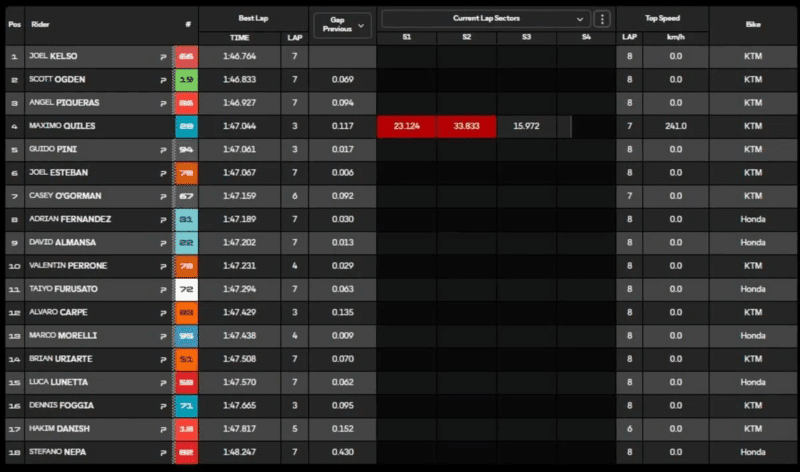Open the three-dot options menu beside Current Lap Sectors
The width and height of the screenshot is (800, 472).
tap(602, 19)
